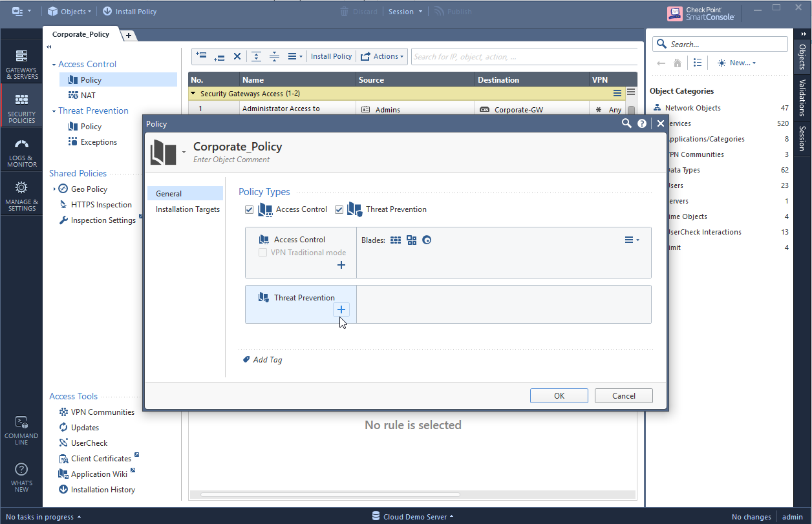Click the second Blades icon in Access Control
Screen dimensions: 812x524
pyautogui.click(x=411, y=240)
